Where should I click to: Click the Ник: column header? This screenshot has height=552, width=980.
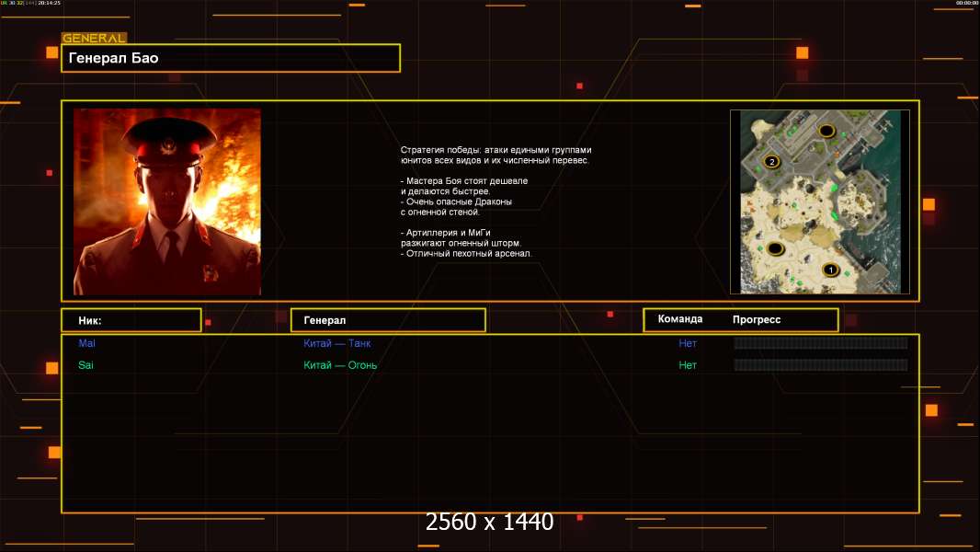[x=131, y=320]
